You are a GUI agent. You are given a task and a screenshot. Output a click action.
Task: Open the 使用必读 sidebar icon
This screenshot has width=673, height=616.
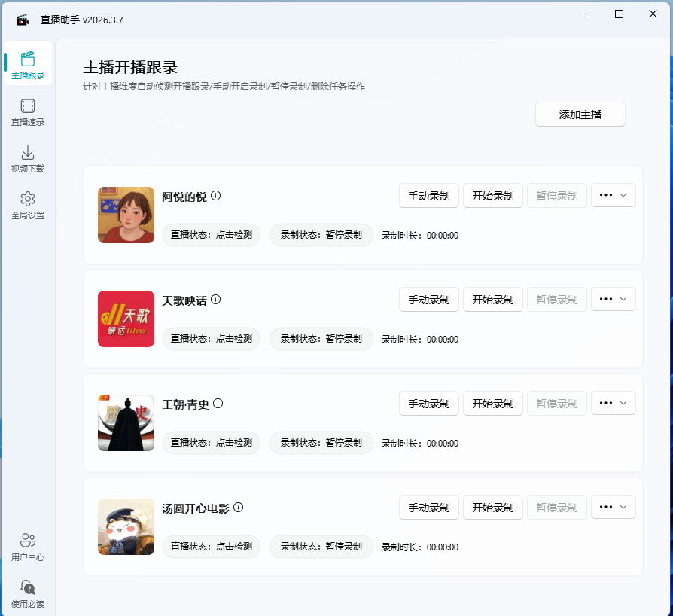(x=28, y=594)
